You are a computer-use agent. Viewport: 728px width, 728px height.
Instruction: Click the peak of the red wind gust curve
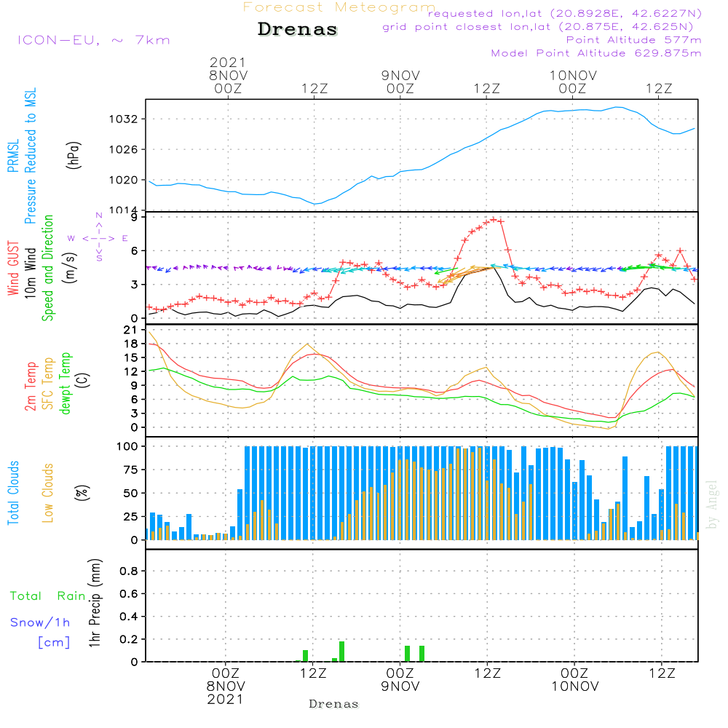(494, 218)
